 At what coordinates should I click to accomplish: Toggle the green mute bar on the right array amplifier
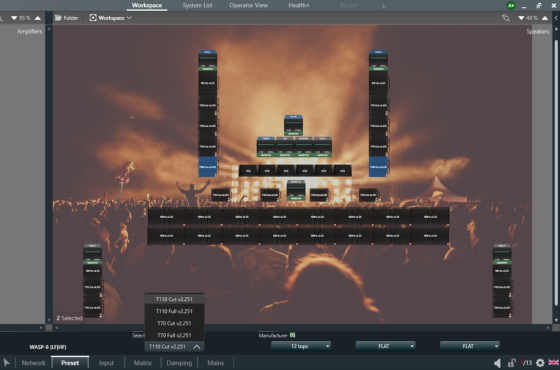[x=378, y=69]
